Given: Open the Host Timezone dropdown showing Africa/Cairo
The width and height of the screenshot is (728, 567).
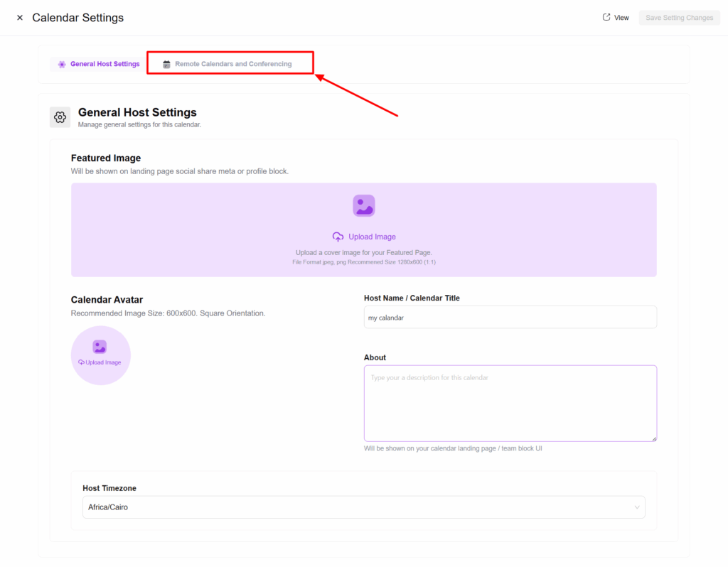Looking at the screenshot, I should 355,507.
